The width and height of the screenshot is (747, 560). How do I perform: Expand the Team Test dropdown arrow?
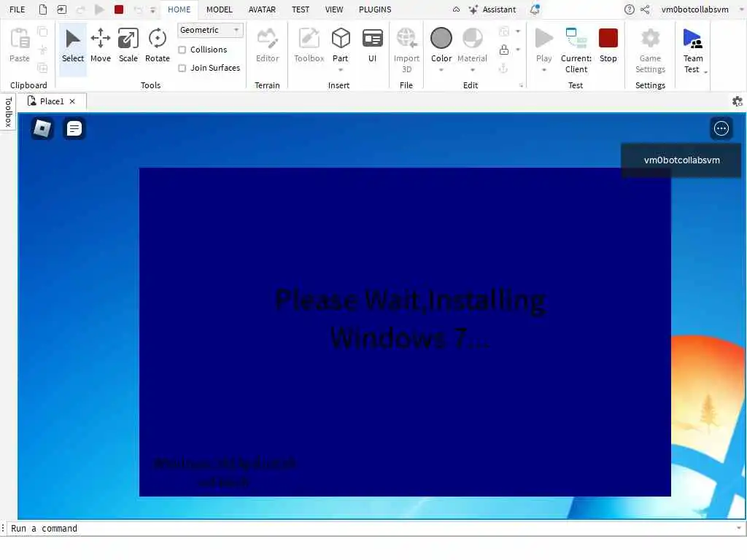coord(705,72)
